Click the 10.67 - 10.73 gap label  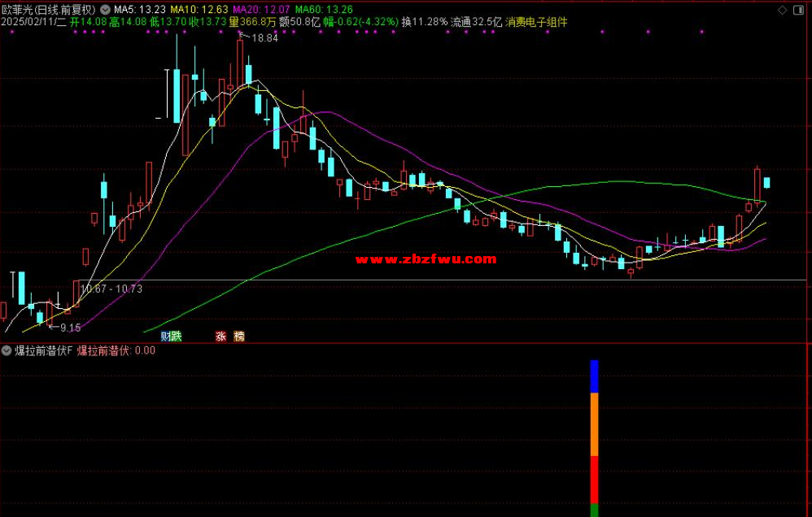click(111, 289)
